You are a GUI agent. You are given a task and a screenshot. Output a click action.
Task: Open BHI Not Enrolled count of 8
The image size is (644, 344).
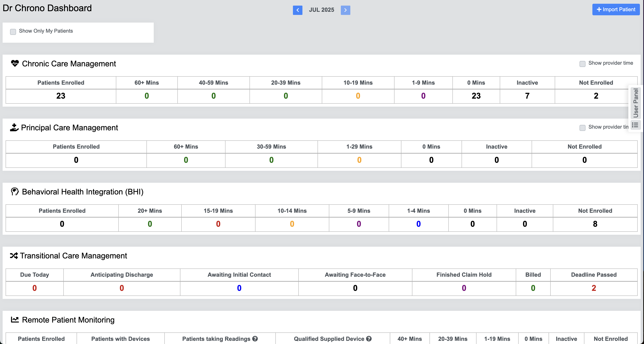pyautogui.click(x=595, y=224)
